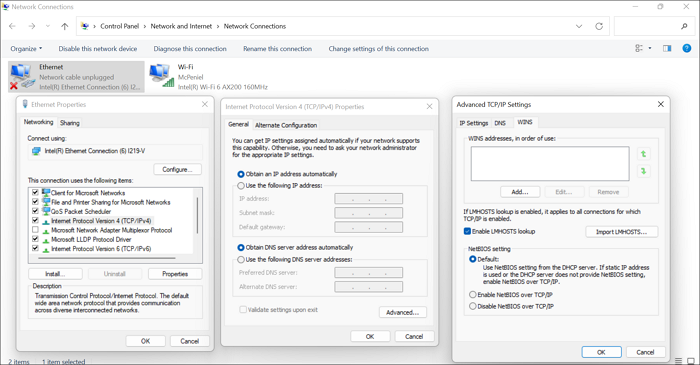
Task: Open the blue Help icon
Action: pyautogui.click(x=687, y=48)
